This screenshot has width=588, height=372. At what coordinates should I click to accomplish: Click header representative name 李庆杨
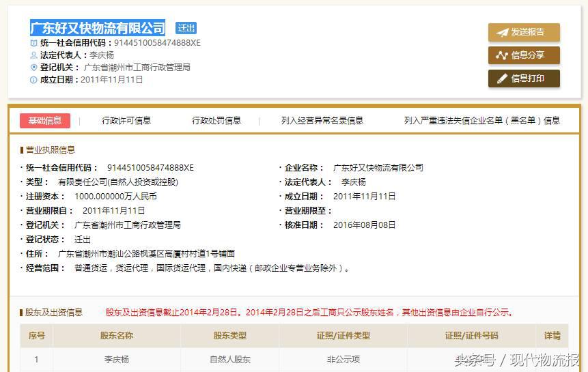pos(101,55)
